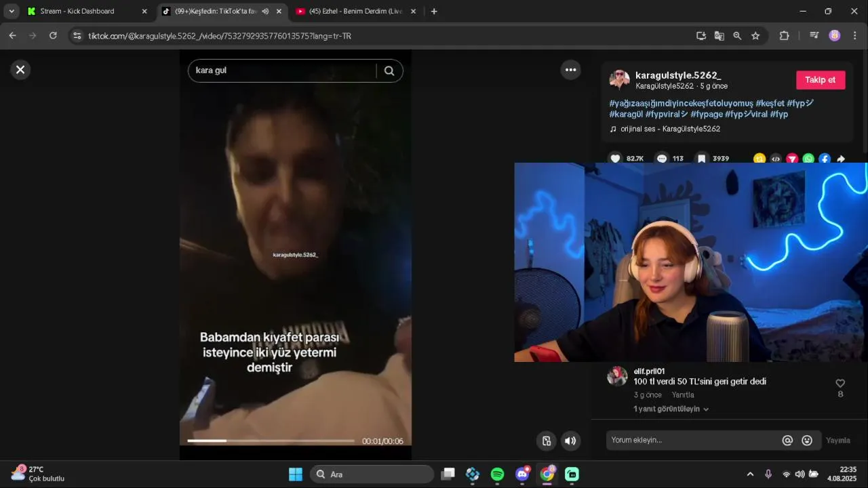This screenshot has width=868, height=488.
Task: Show hidden system tray icons chevron
Action: pos(750,474)
